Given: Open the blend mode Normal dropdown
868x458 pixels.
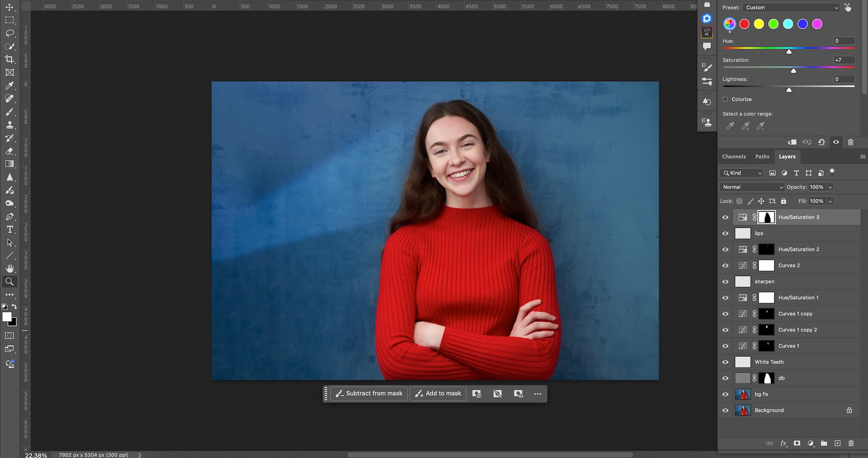Looking at the screenshot, I should point(752,187).
